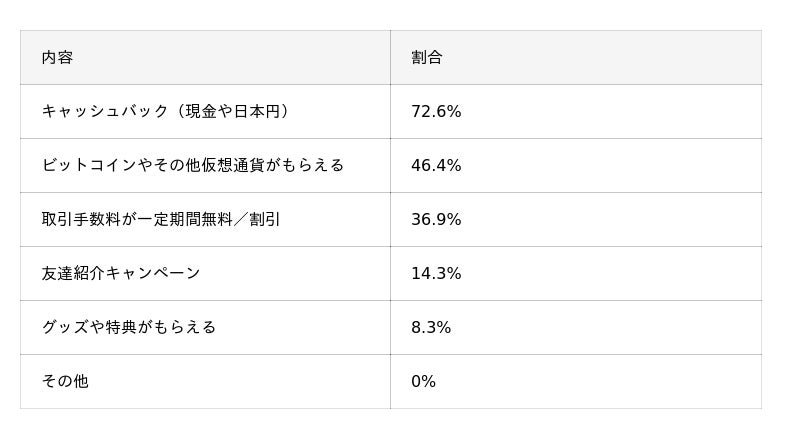
Task: Click the その他 row label
Action: [65, 382]
